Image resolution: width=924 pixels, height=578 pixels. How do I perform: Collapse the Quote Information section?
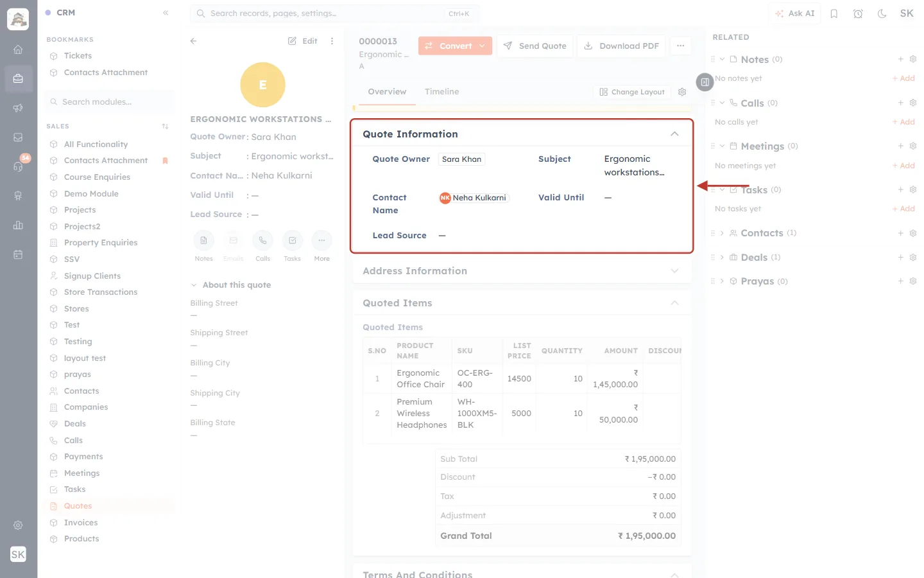coord(674,134)
